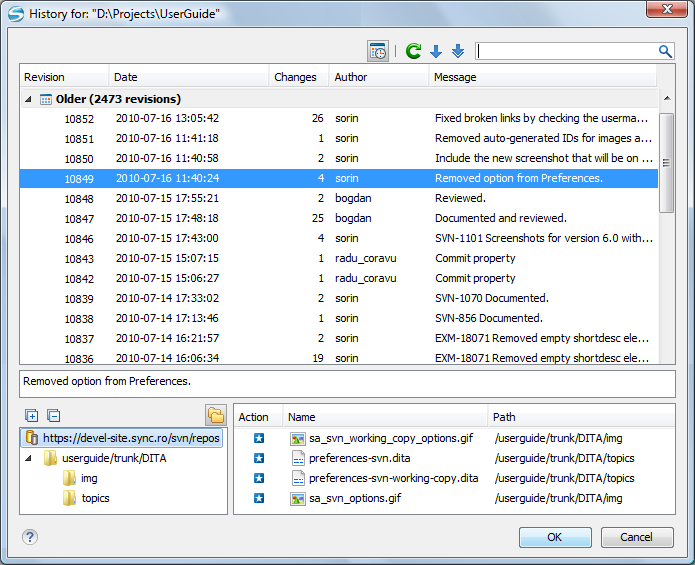Click the green Refresh history icon
This screenshot has width=695, height=565.
[413, 51]
